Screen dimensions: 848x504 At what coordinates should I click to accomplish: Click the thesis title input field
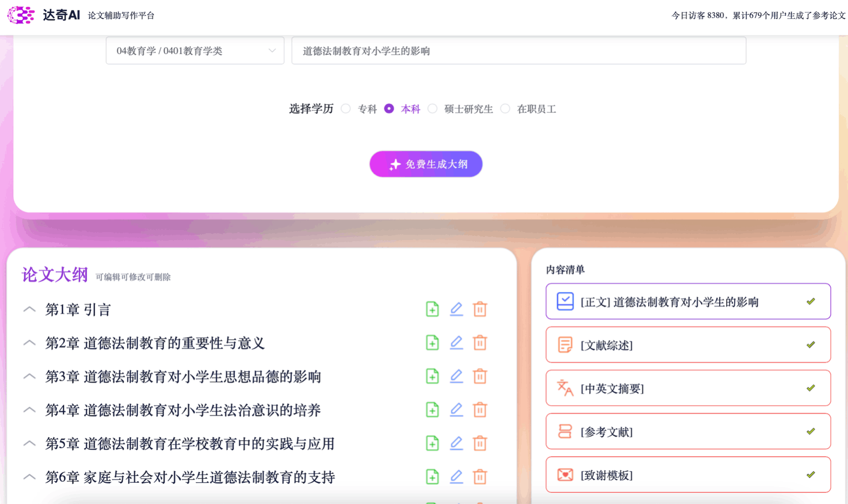518,51
